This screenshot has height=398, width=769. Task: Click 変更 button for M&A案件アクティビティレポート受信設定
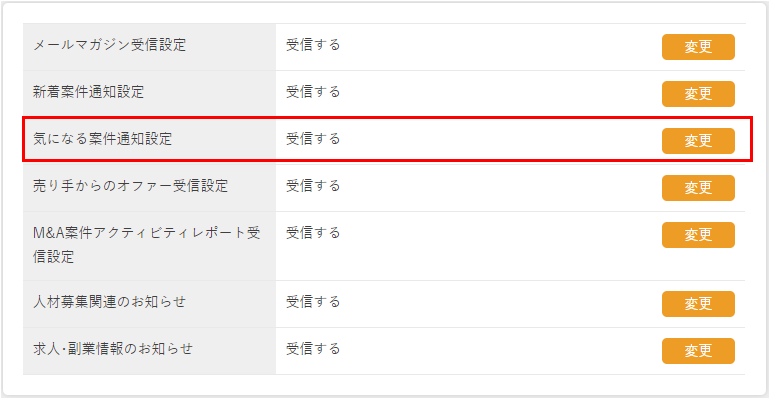click(x=698, y=235)
